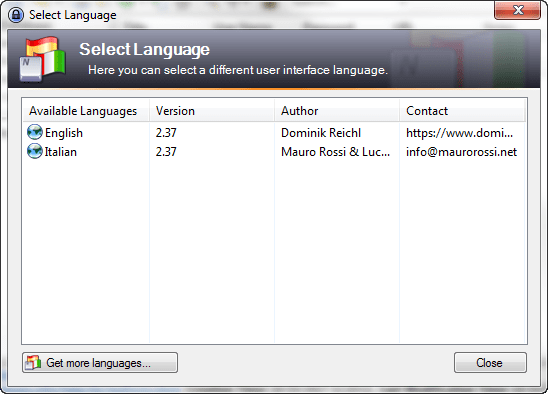
Task: Click the flags icon in the Select Language banner
Action: [43, 59]
